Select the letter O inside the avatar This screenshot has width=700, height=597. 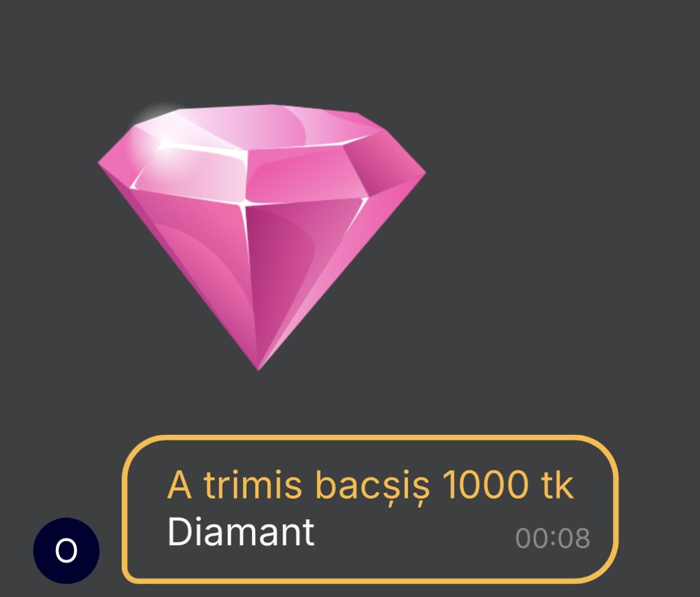(67, 550)
